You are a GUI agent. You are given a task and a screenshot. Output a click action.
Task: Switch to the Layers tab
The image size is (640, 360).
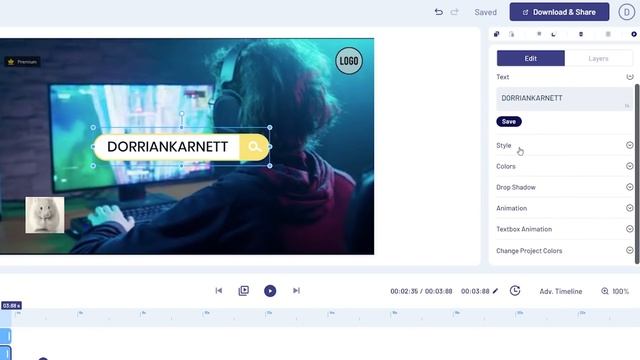598,58
